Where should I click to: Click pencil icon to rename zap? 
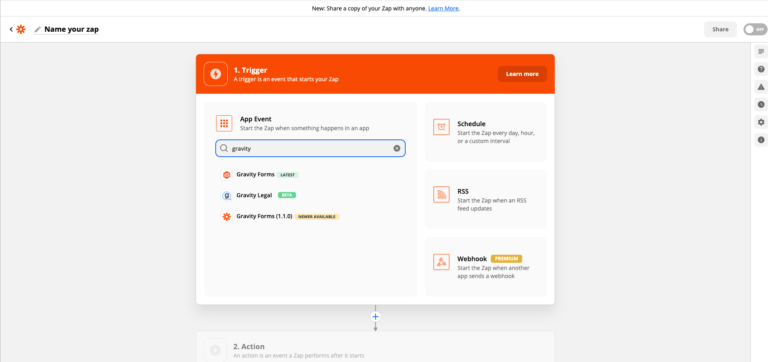click(37, 29)
